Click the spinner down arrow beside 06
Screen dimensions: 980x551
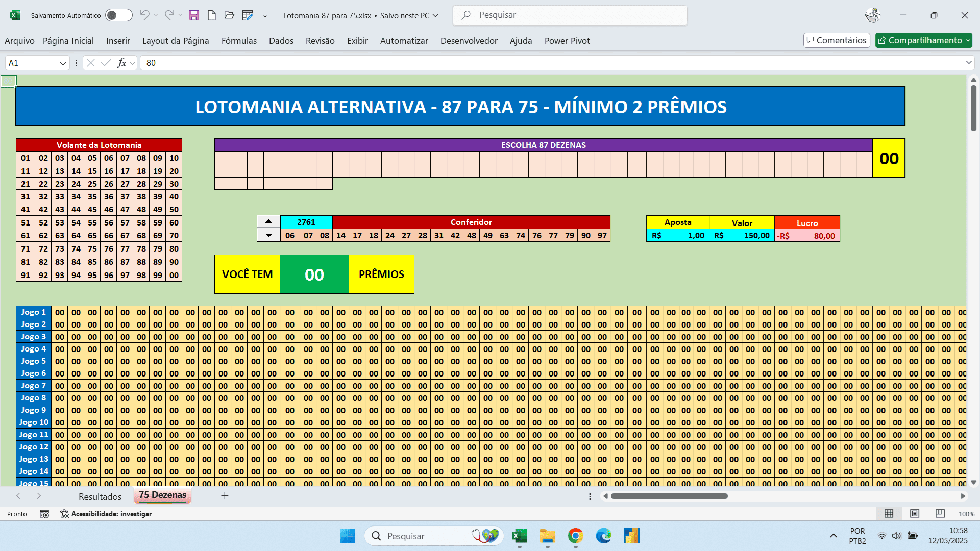click(268, 235)
